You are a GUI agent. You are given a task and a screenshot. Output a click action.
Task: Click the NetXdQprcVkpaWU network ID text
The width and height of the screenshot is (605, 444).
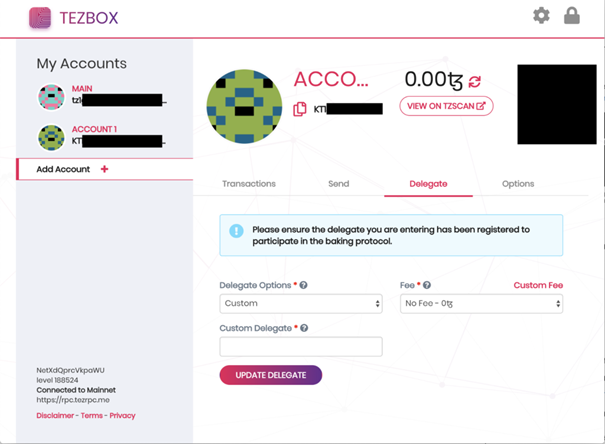[70, 370]
